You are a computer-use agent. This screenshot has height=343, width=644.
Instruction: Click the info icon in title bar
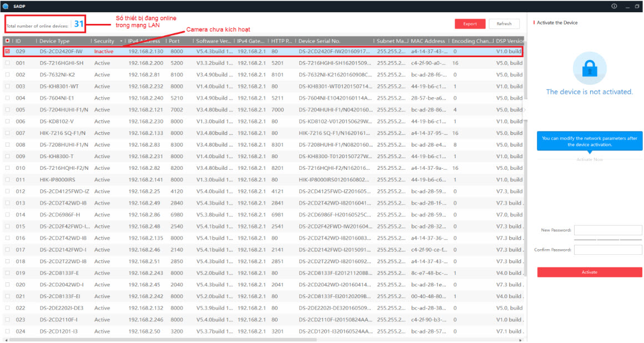614,6
